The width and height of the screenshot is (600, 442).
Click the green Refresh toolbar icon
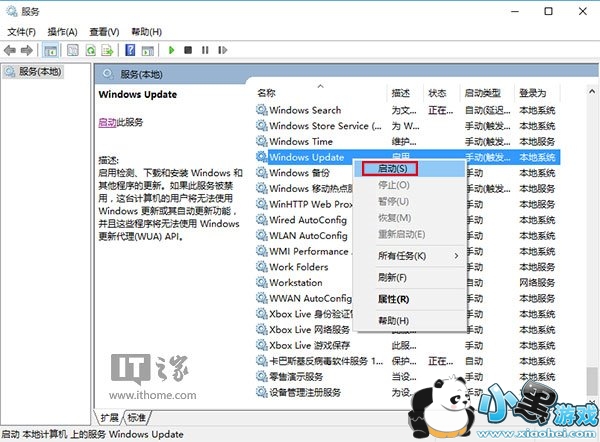pos(91,50)
